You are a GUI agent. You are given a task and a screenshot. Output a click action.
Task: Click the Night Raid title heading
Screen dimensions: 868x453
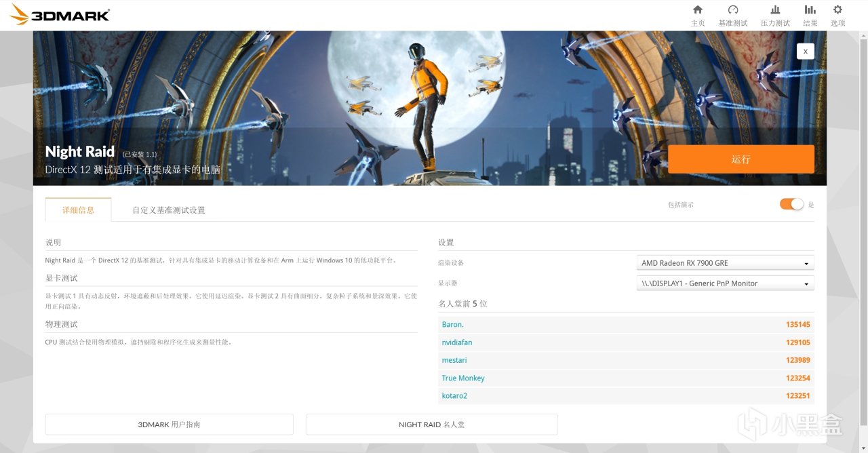[80, 152]
